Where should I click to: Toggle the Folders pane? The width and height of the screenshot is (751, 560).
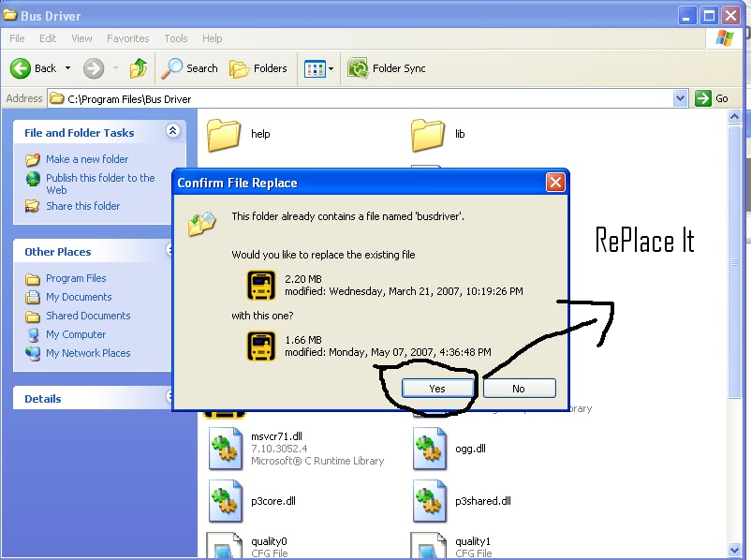258,68
